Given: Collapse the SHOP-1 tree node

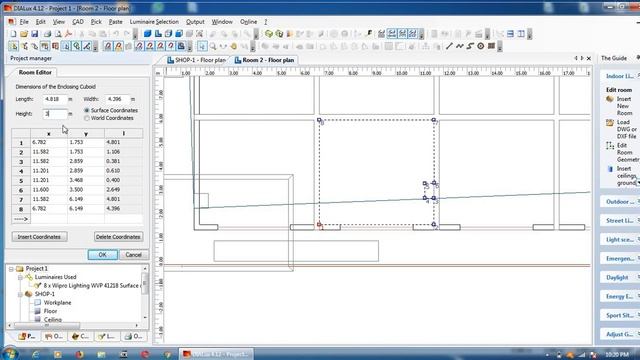Looking at the screenshot, I should tap(20, 294).
